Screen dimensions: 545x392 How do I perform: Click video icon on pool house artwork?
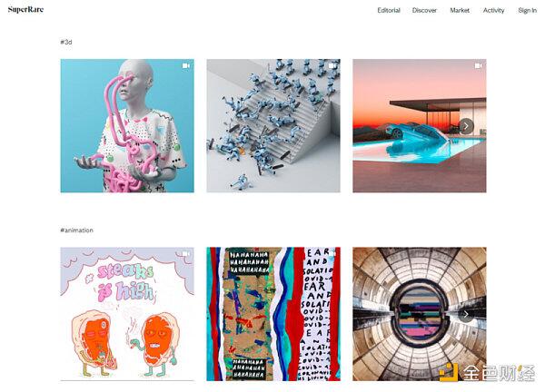(x=479, y=65)
